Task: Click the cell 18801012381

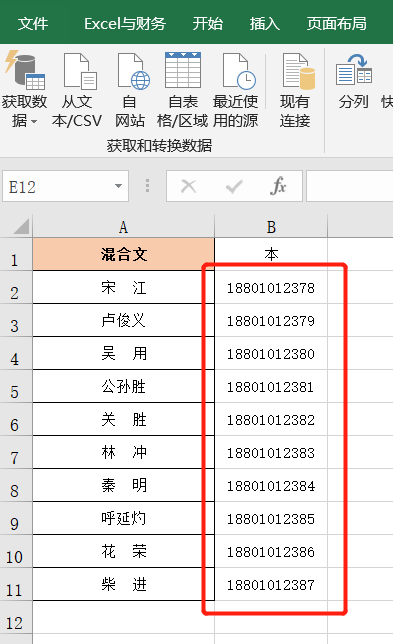Action: (271, 386)
